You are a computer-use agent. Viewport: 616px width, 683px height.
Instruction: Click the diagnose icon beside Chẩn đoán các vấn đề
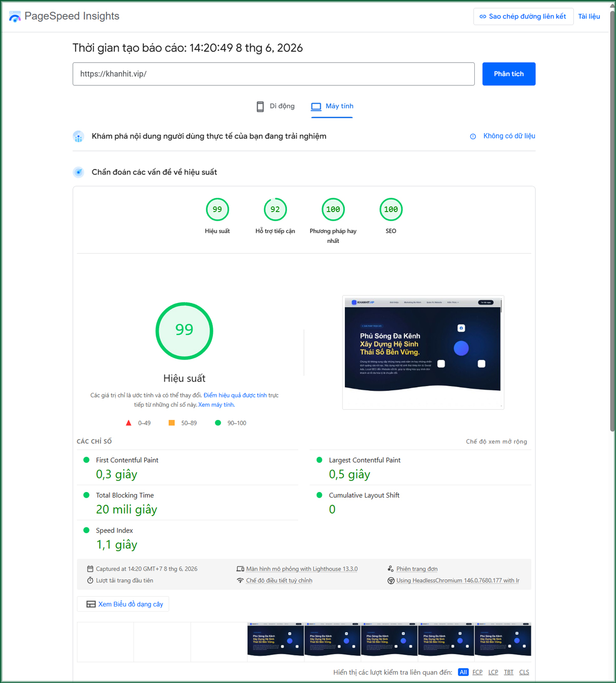tap(79, 172)
